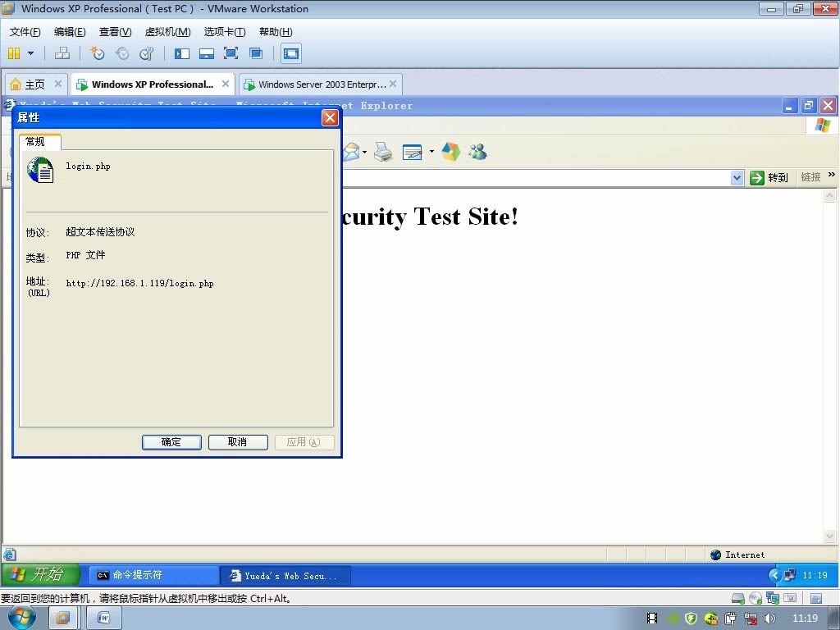
Task: Click the IE address bar field
Action: click(x=537, y=178)
